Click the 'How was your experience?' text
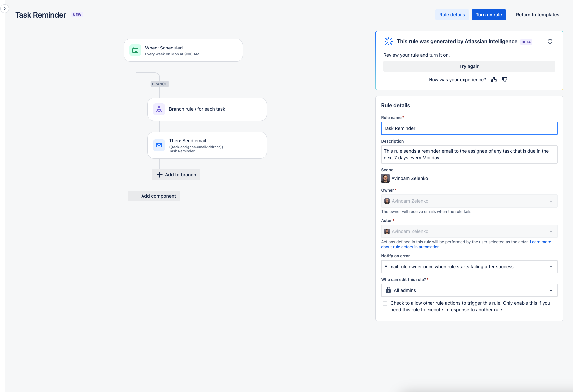 [457, 80]
